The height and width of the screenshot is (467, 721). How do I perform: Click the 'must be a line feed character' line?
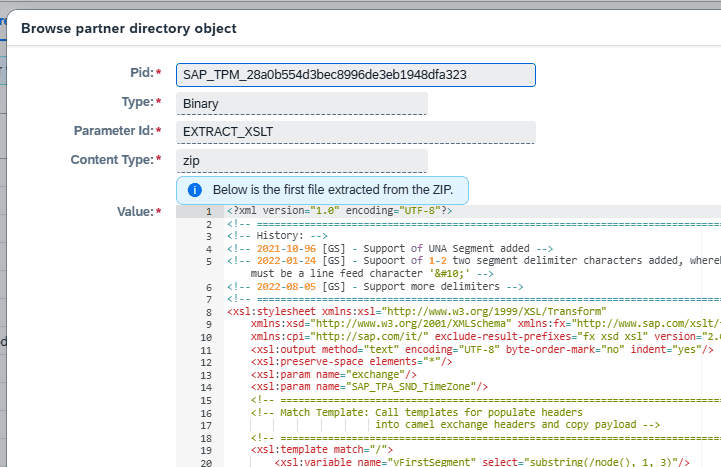click(x=372, y=273)
